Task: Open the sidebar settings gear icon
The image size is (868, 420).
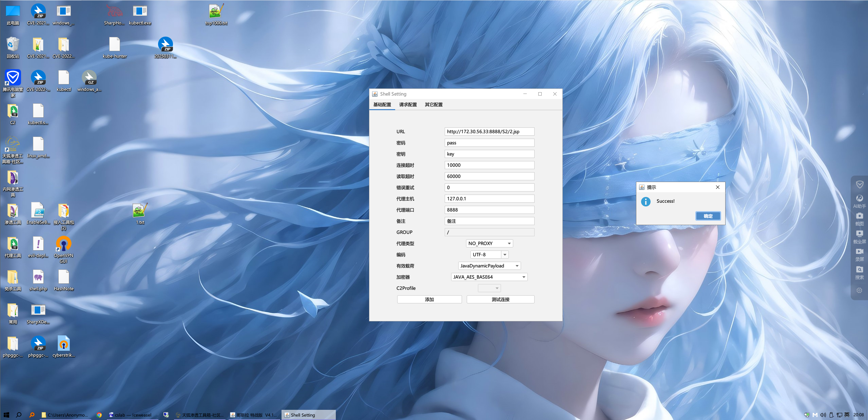Action: click(x=859, y=291)
